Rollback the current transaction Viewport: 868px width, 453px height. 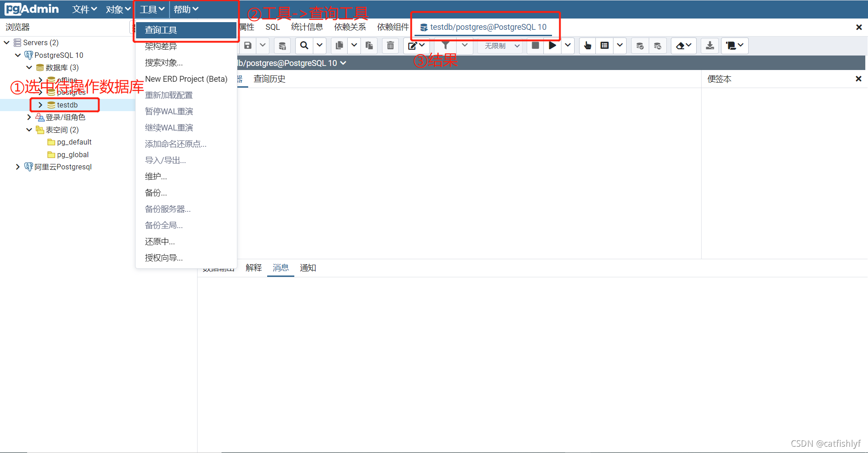coord(657,46)
